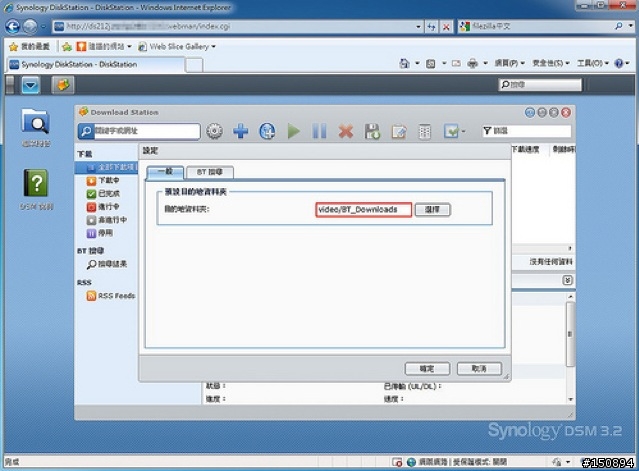
Task: Click the red X remove task icon
Action: [x=346, y=131]
